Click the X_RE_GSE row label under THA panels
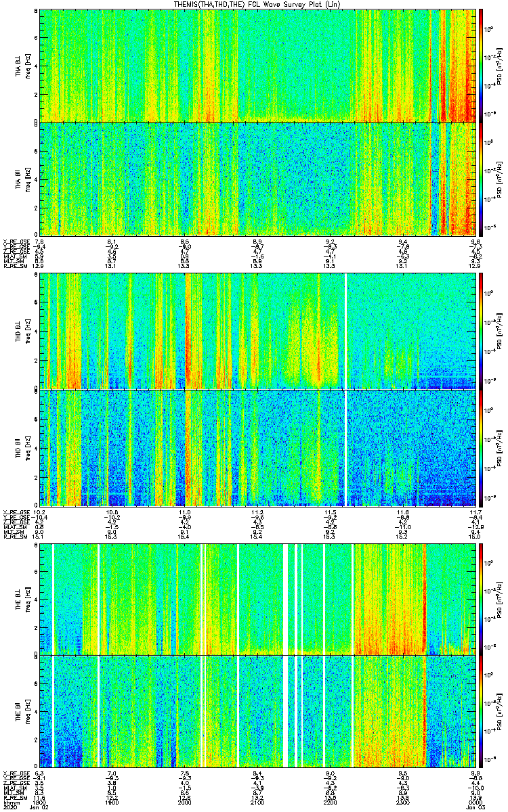508x812 pixels. [16, 241]
